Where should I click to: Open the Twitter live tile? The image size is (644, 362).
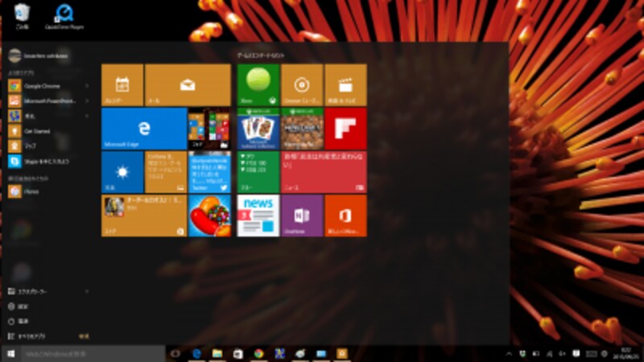click(x=209, y=172)
